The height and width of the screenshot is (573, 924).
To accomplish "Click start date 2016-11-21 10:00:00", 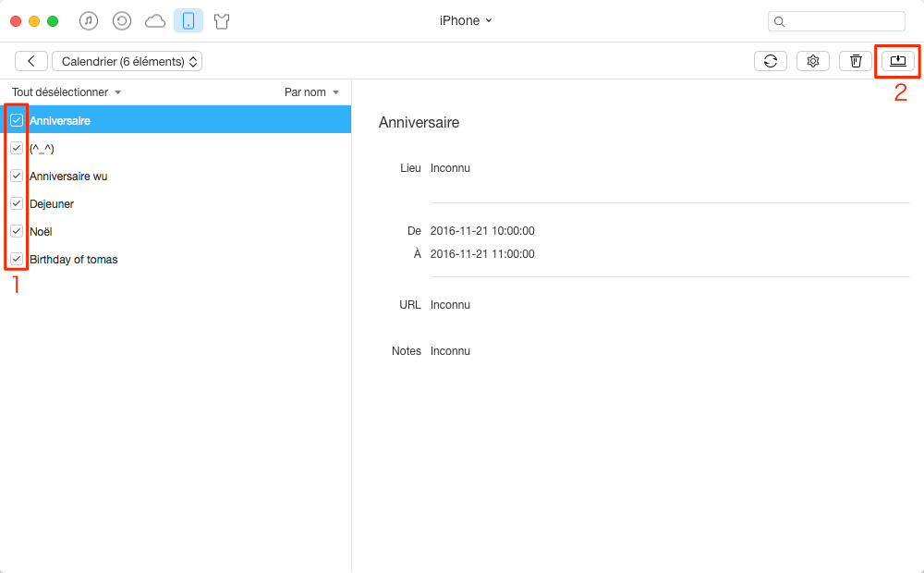I will [482, 230].
